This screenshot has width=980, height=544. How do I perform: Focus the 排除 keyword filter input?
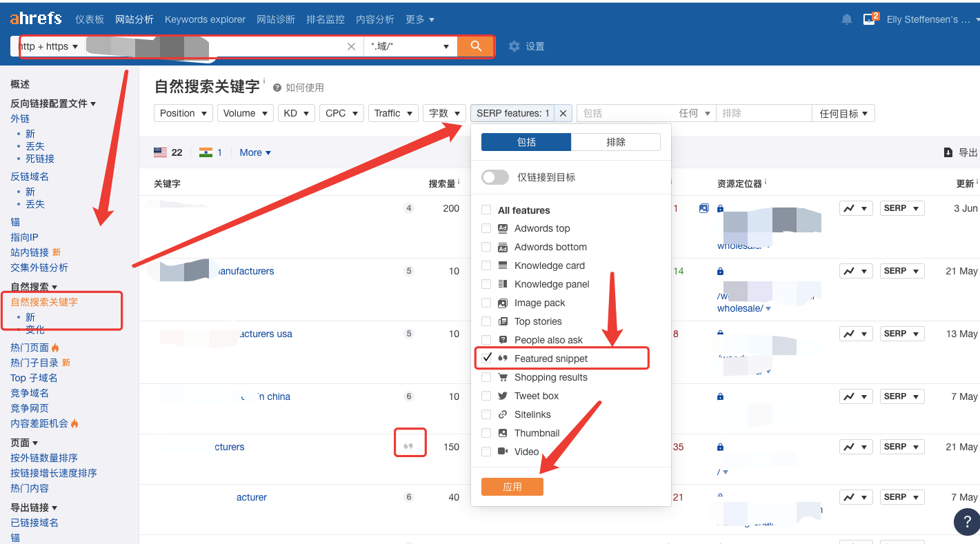[x=764, y=113]
